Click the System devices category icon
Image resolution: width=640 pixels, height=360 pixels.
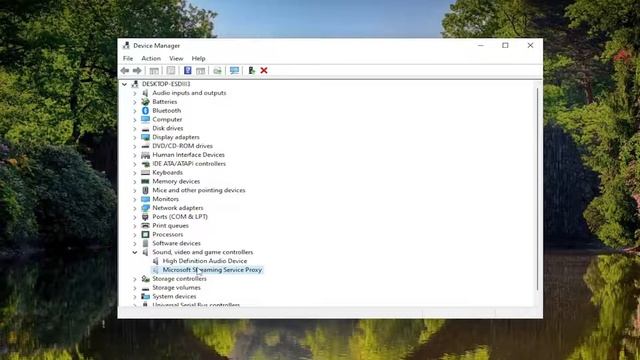coord(145,296)
